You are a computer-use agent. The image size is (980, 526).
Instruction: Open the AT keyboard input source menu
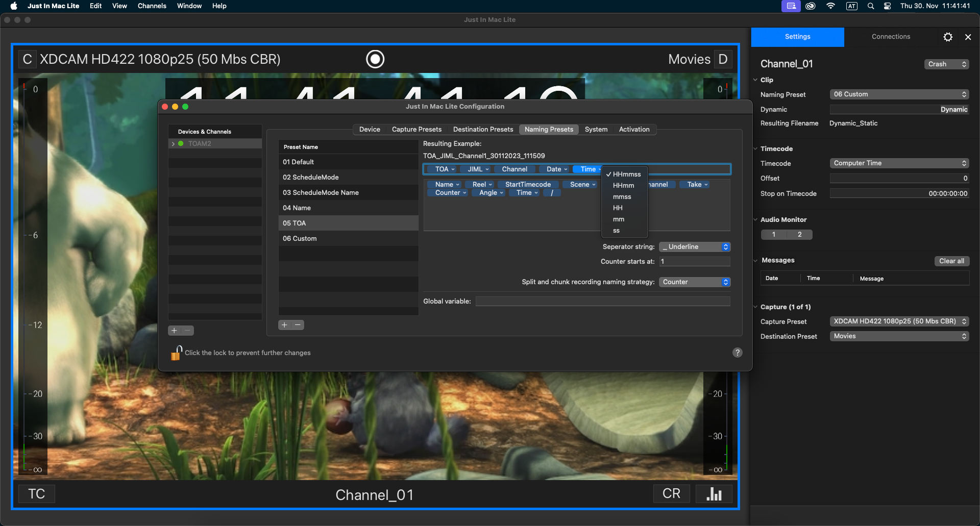[x=852, y=6]
